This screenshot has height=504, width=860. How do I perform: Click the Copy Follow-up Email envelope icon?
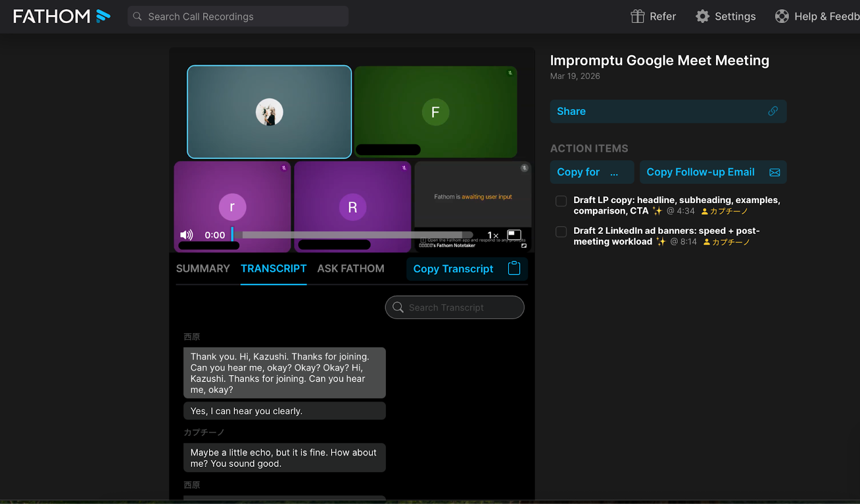[775, 172]
